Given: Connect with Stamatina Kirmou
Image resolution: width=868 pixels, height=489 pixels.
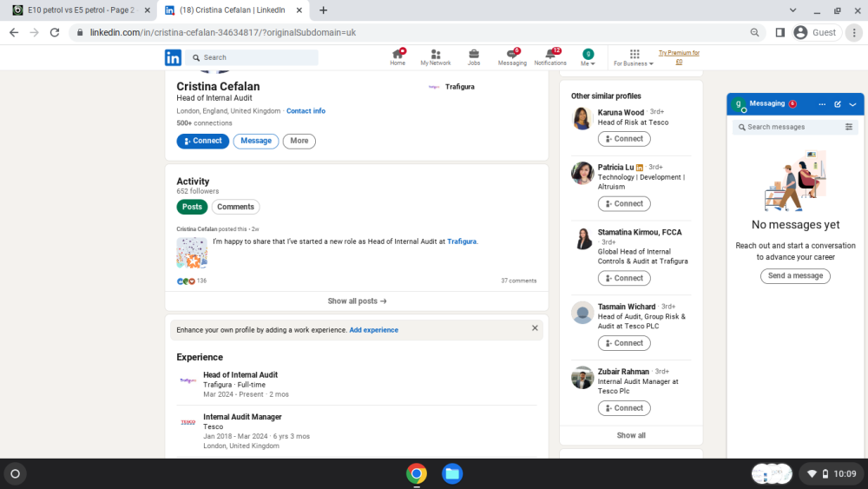Looking at the screenshot, I should [624, 278].
